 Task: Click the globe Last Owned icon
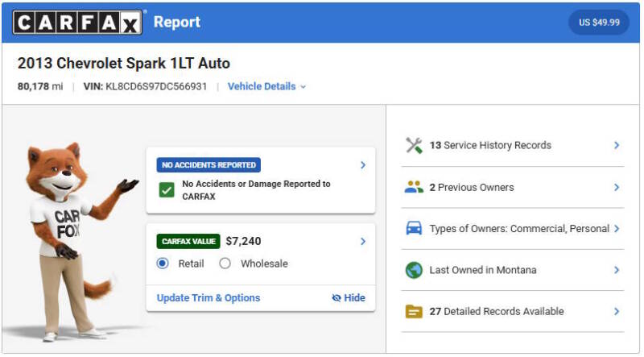414,270
